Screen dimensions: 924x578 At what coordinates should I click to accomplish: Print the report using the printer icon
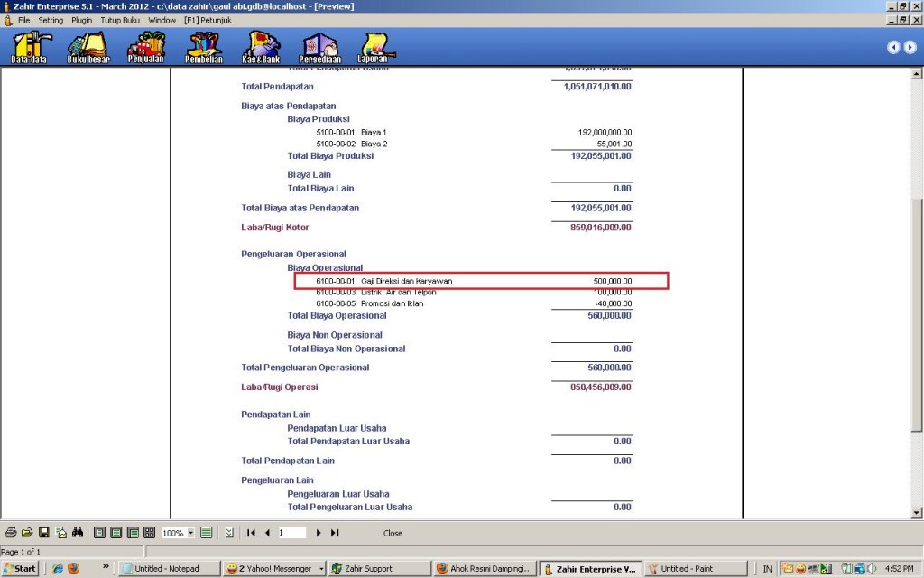(x=10, y=533)
